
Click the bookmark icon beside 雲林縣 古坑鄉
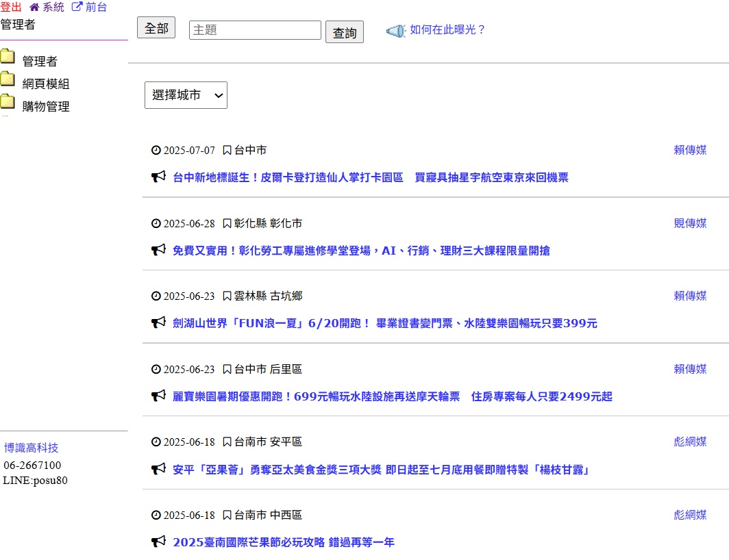[x=227, y=296]
